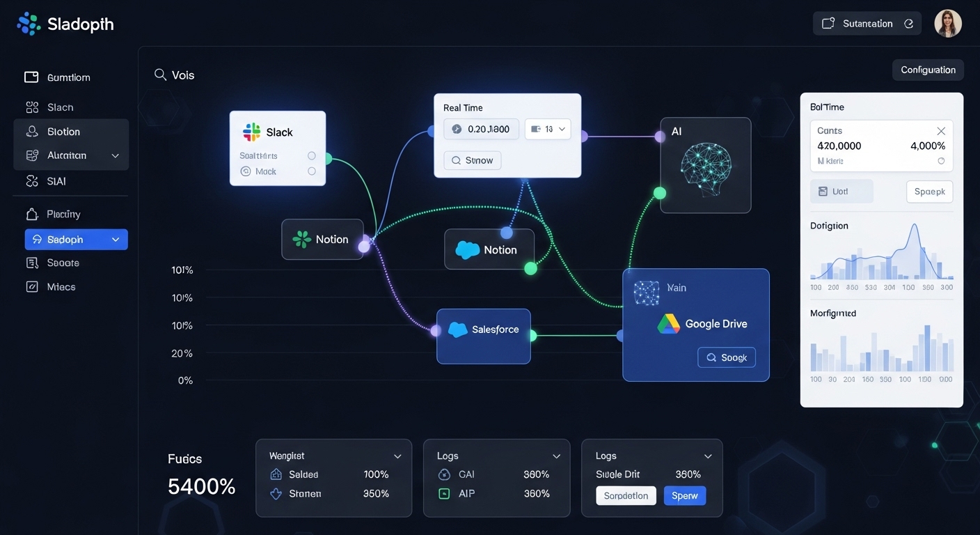Open the Real Time node's 13 dropdown

[x=548, y=129]
